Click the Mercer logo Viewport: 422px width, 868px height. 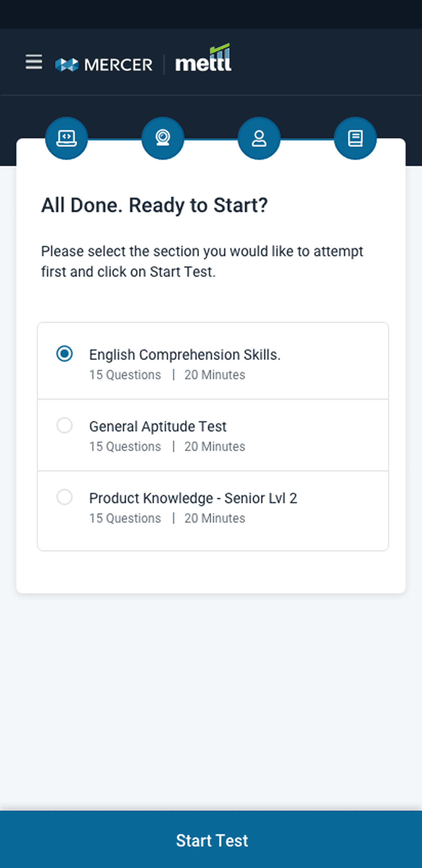pos(104,64)
